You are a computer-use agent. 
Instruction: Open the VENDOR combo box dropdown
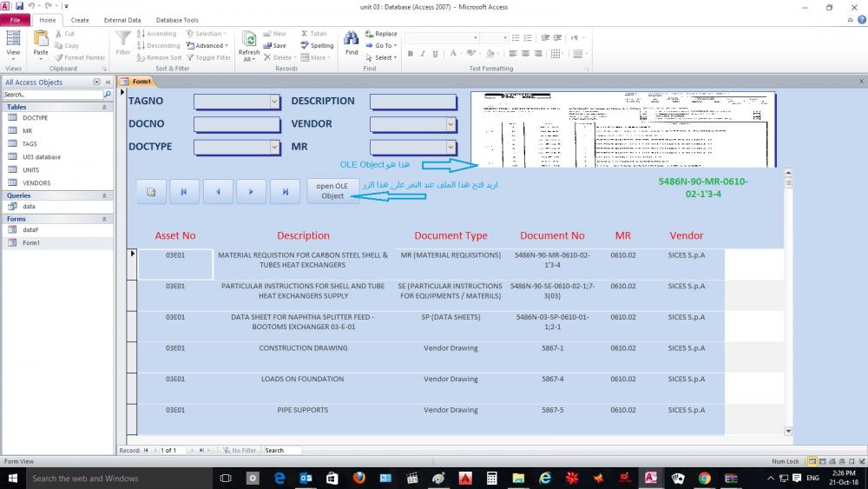(450, 124)
